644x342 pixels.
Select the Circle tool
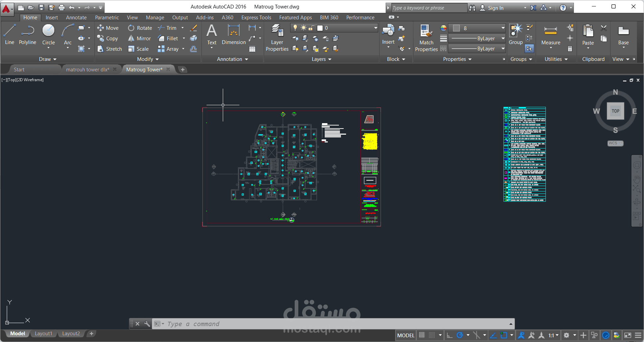[x=48, y=35]
